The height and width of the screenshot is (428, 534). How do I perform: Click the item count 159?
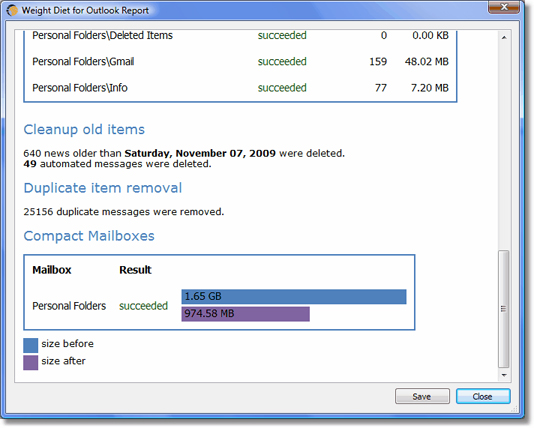(x=378, y=62)
